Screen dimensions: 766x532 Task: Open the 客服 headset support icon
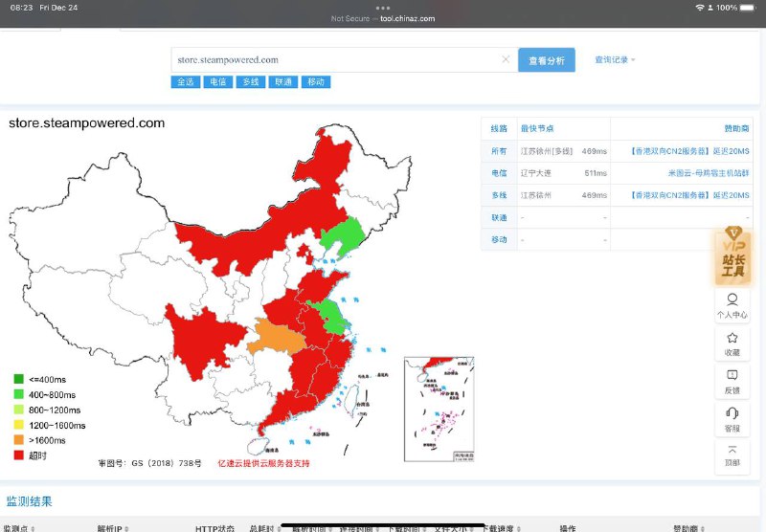(732, 420)
